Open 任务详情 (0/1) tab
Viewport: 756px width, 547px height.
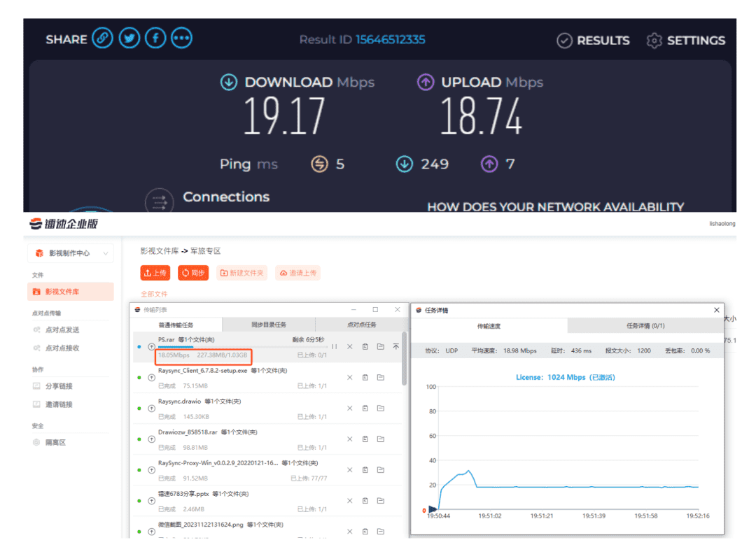click(x=645, y=326)
